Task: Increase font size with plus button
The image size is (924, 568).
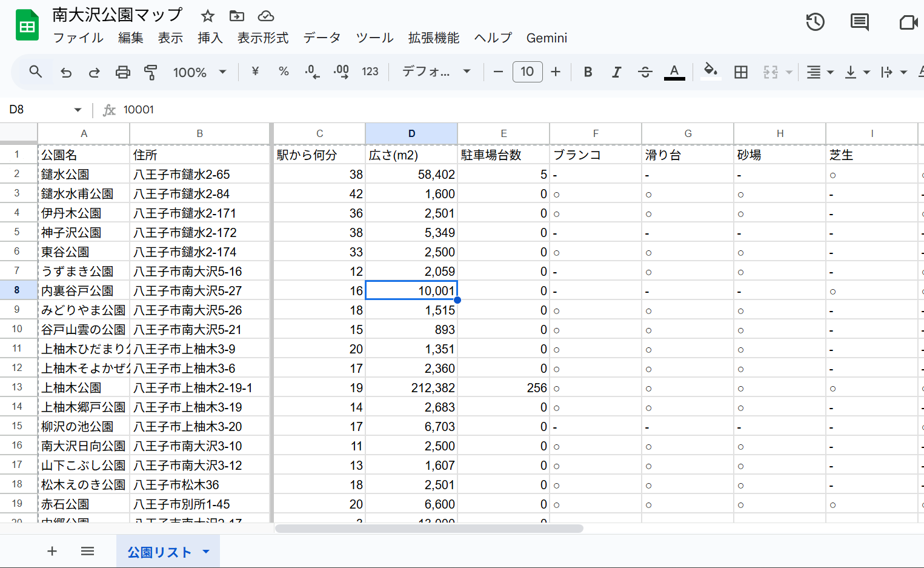Action: click(x=556, y=72)
